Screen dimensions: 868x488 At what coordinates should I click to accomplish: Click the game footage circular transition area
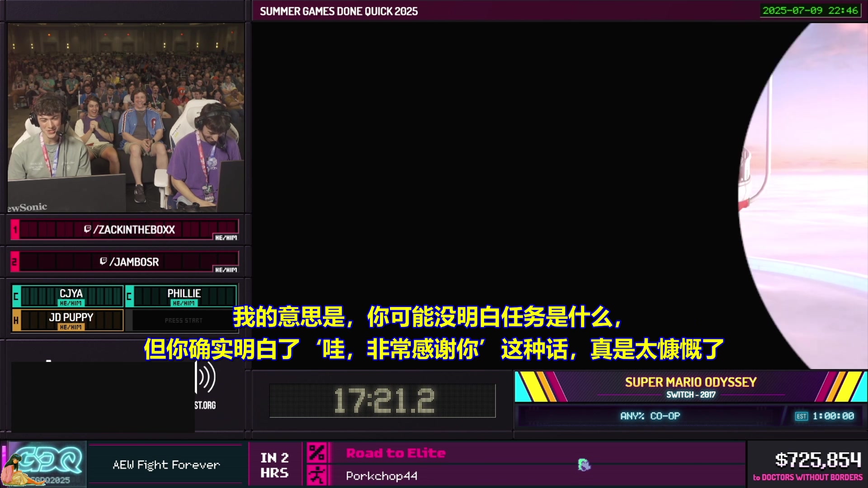[x=803, y=196]
